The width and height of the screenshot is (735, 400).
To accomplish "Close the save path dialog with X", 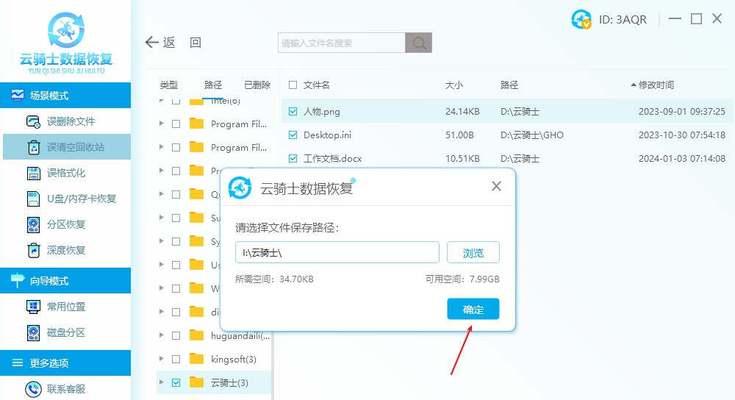I will coord(496,186).
